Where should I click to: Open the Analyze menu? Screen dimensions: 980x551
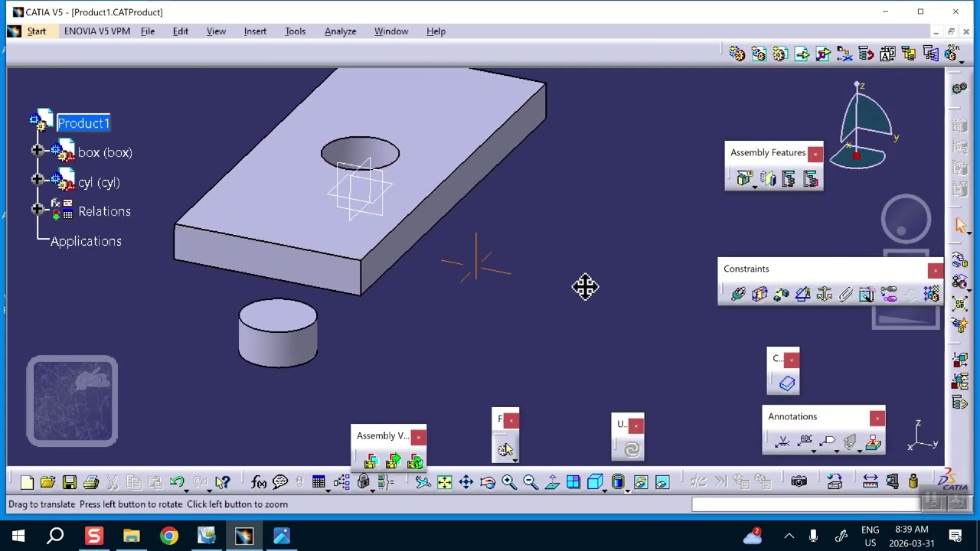click(340, 31)
